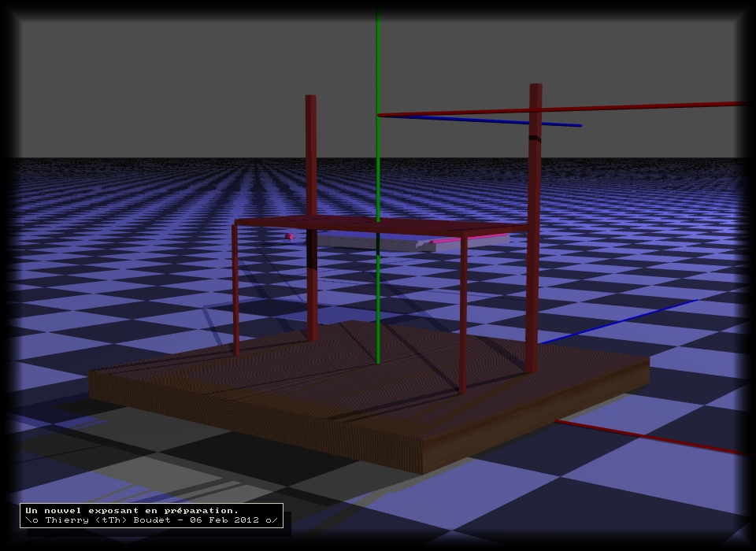
Task: Click the wooden base board
Action: click(369, 396)
